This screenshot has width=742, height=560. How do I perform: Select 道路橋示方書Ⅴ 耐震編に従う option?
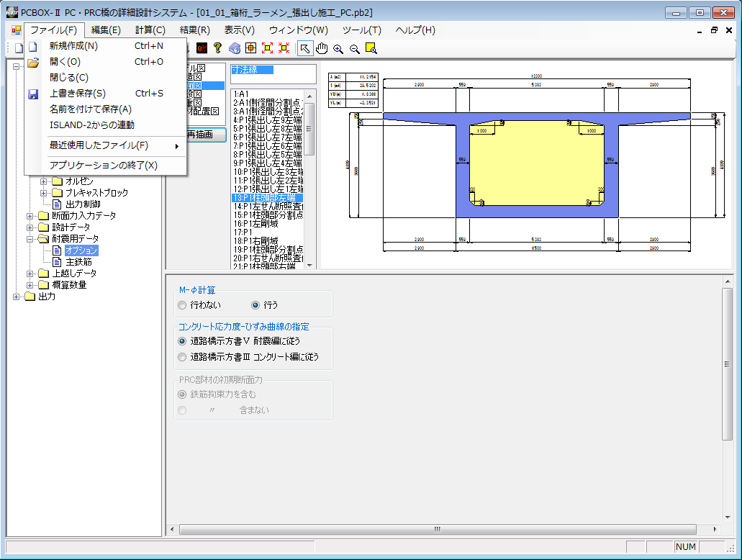pyautogui.click(x=182, y=341)
